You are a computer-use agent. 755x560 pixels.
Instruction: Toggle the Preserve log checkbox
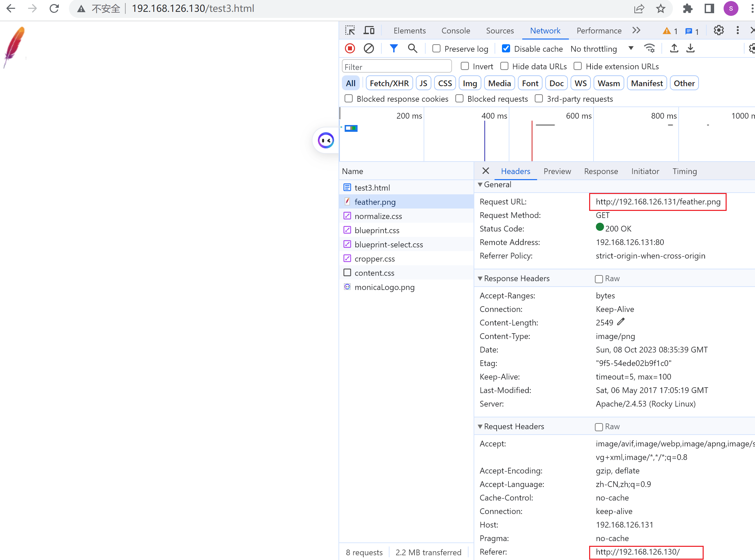pos(436,49)
